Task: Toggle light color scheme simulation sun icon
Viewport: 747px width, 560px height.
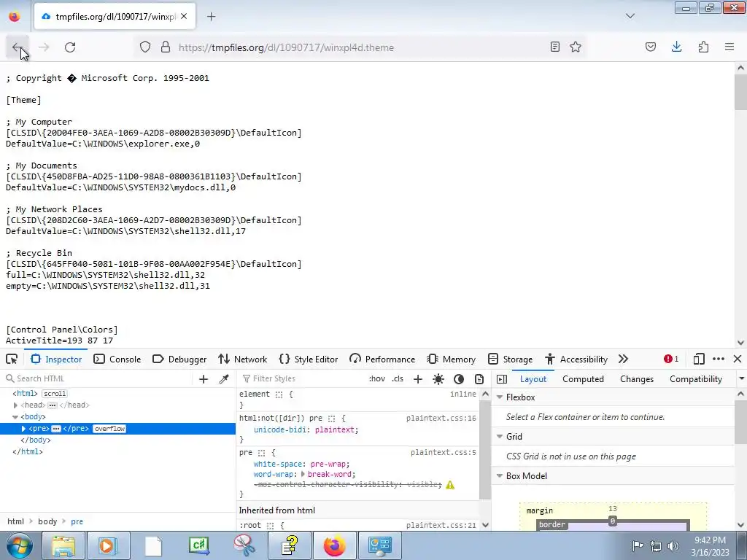Action: click(438, 379)
